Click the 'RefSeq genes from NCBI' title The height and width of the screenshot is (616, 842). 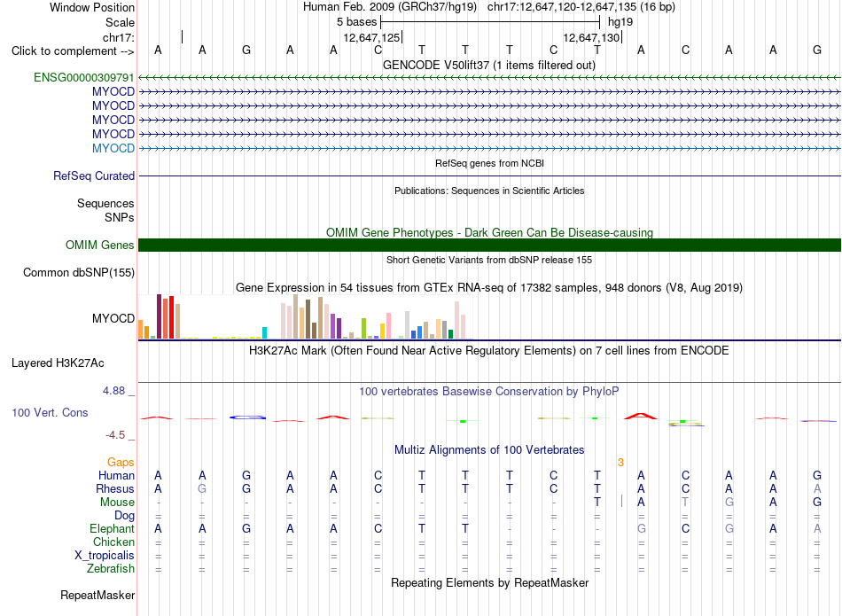(x=489, y=163)
